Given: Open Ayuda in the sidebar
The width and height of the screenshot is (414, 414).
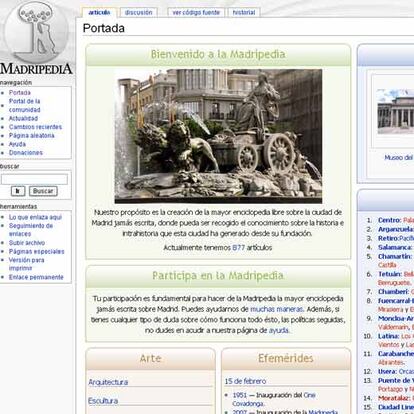Looking at the screenshot, I should tap(17, 144).
